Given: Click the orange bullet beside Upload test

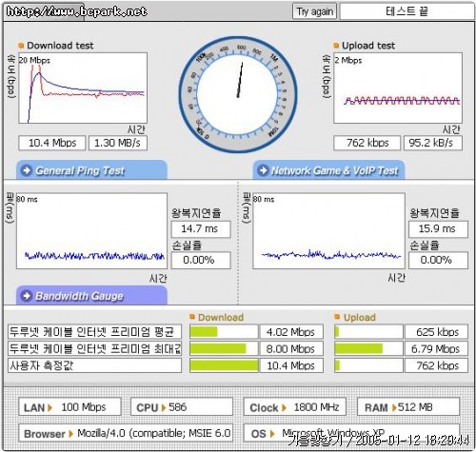Looking at the screenshot, I should (x=336, y=46).
